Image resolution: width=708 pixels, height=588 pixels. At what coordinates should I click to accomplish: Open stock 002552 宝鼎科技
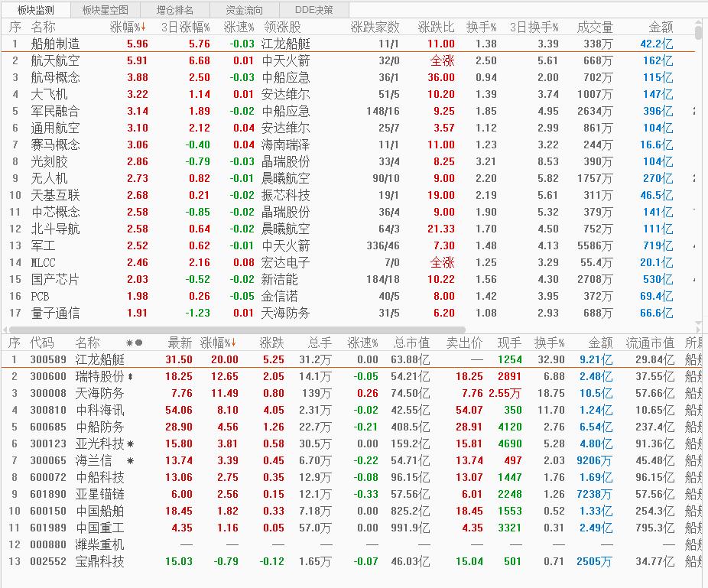pos(352,561)
